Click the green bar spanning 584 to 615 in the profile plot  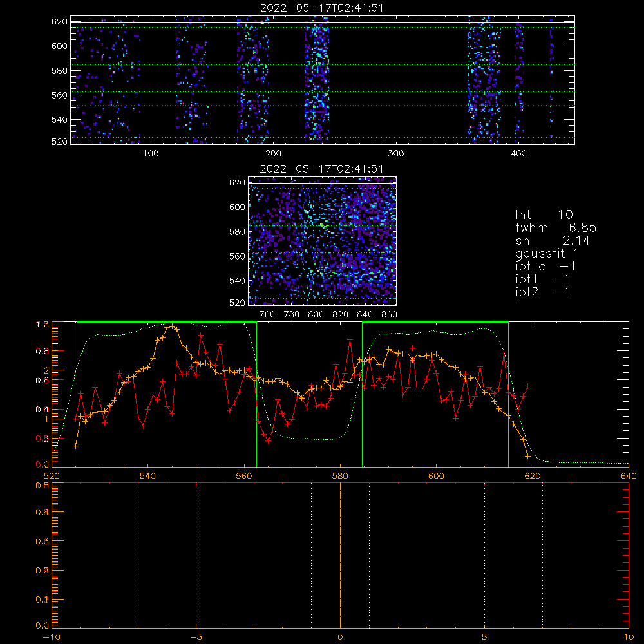click(x=435, y=323)
